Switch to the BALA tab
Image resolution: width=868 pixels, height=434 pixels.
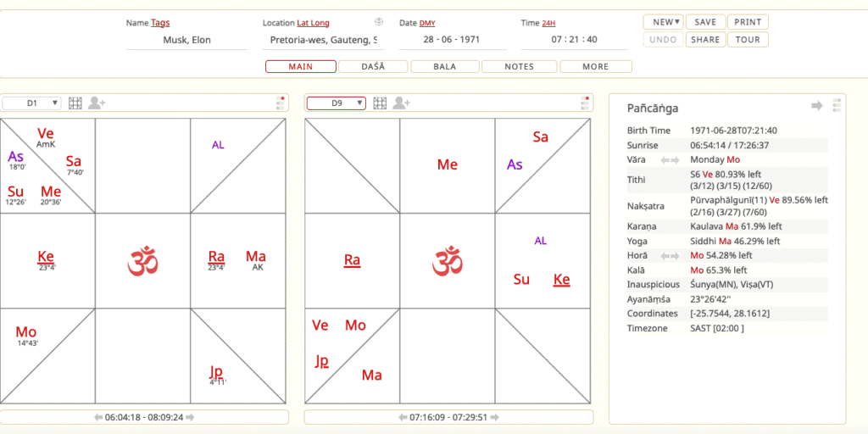[x=444, y=66]
